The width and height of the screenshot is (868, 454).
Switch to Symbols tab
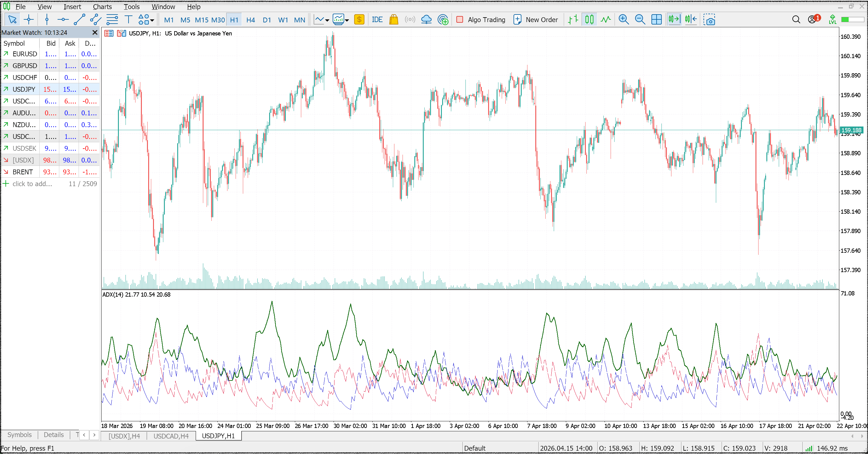coord(20,435)
